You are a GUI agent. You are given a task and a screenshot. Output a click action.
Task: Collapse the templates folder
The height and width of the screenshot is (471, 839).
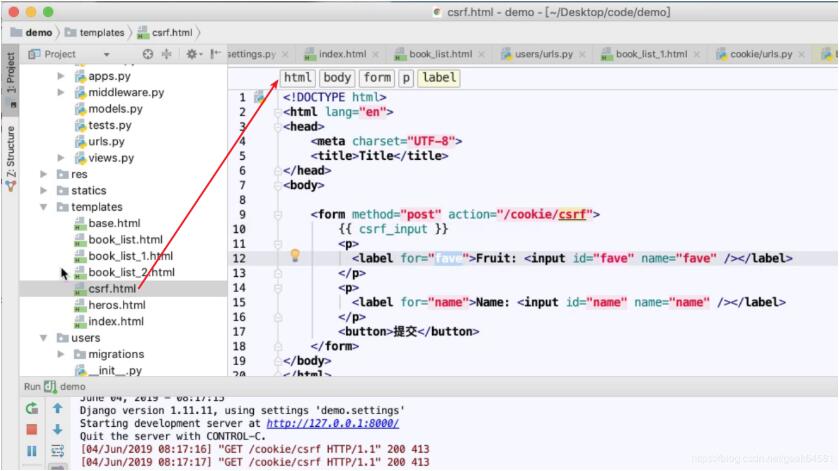coord(45,207)
